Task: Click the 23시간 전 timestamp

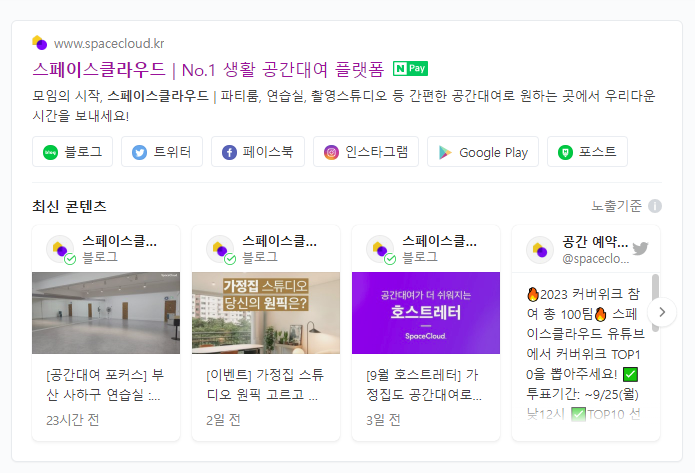Action: click(73, 420)
